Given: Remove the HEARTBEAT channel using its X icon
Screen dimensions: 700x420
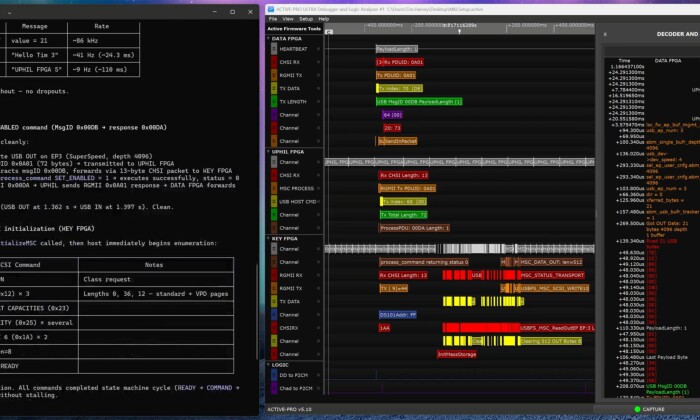Looking at the screenshot, I should pos(318,49).
